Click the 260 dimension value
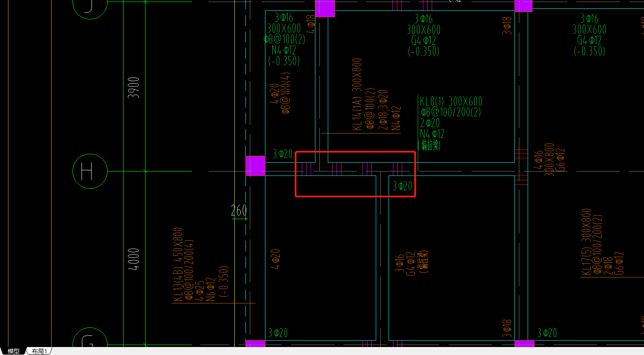The width and height of the screenshot is (644, 355). tap(239, 210)
